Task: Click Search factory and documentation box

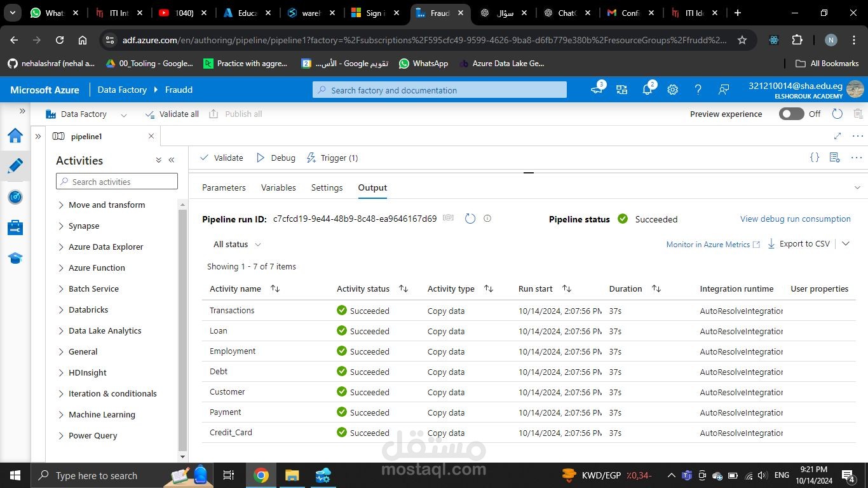Action: (440, 90)
